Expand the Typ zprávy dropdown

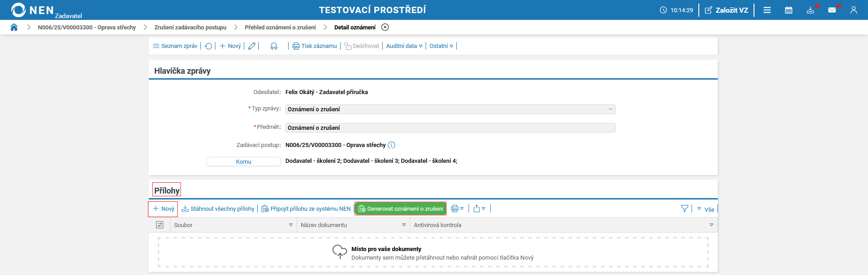pos(611,109)
